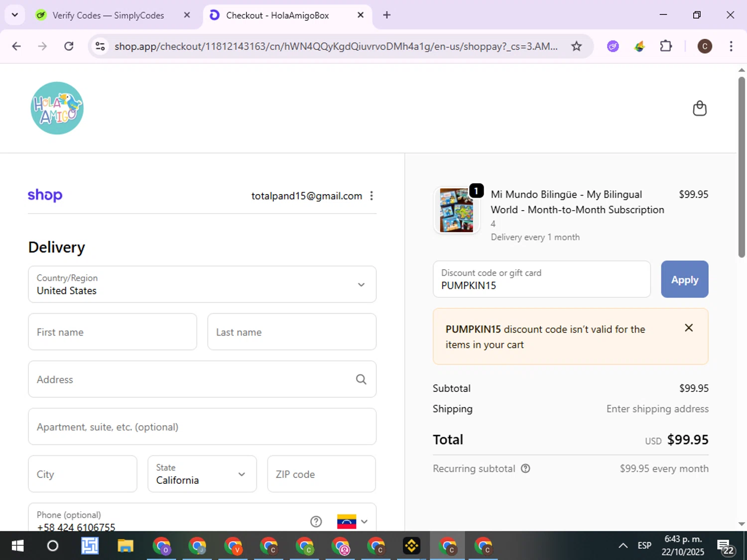
Task: Close the Checkout HolaAmigoBox tab
Action: (x=361, y=15)
